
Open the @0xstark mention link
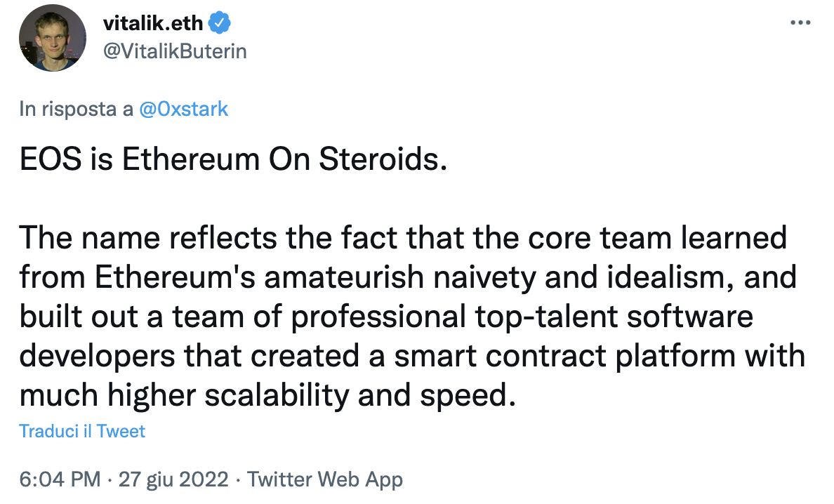point(183,109)
